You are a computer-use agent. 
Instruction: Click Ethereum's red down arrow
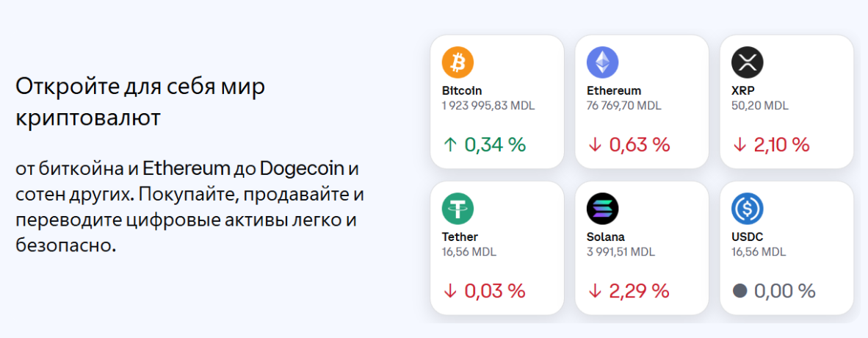[x=595, y=145]
